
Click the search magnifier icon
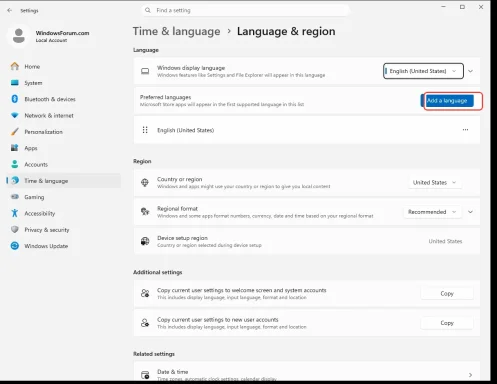click(x=148, y=10)
